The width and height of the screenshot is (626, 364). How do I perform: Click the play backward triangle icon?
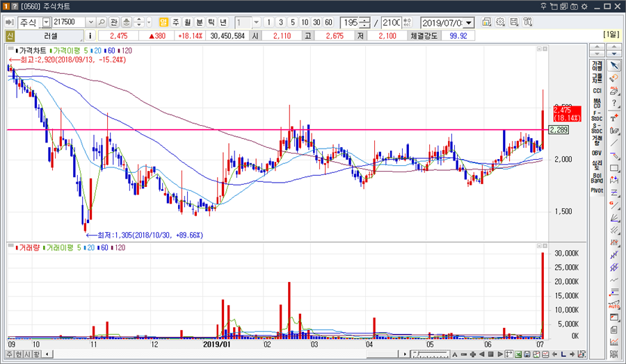pos(482,354)
